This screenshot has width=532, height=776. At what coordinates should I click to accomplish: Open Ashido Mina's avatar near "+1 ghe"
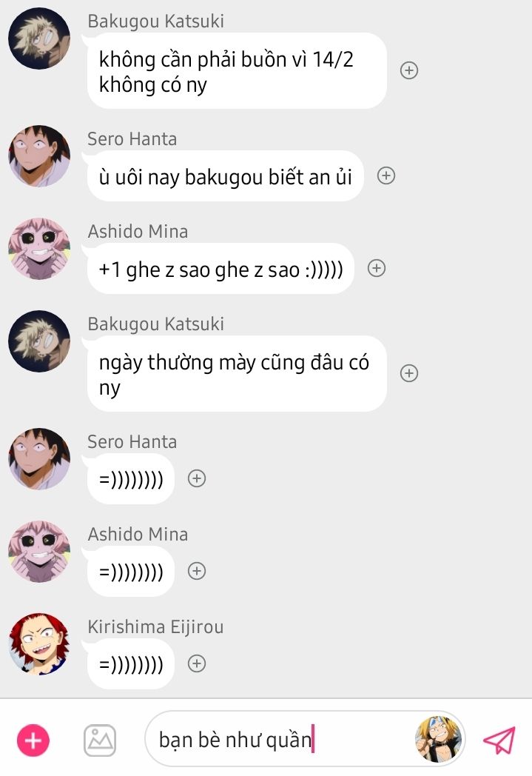point(39,249)
